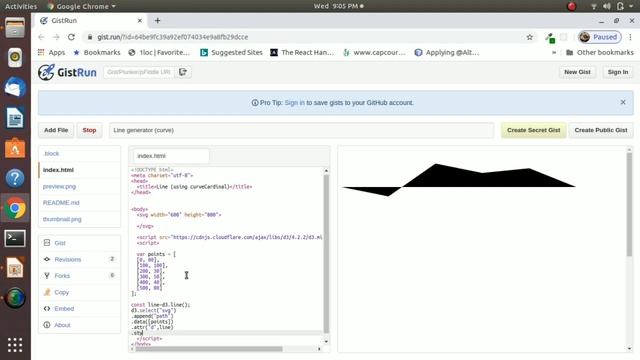This screenshot has width=640, height=360.
Task: Stop the running gist
Action: pos(89,130)
